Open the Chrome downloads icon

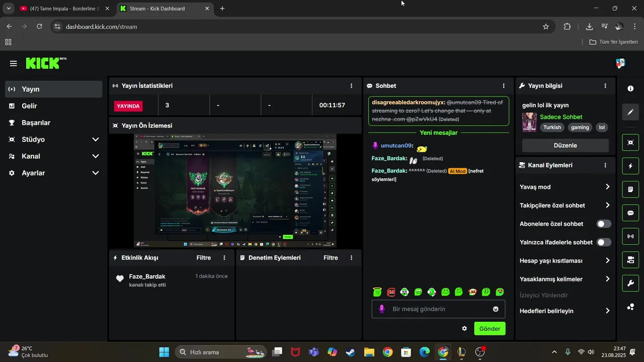click(x=589, y=27)
